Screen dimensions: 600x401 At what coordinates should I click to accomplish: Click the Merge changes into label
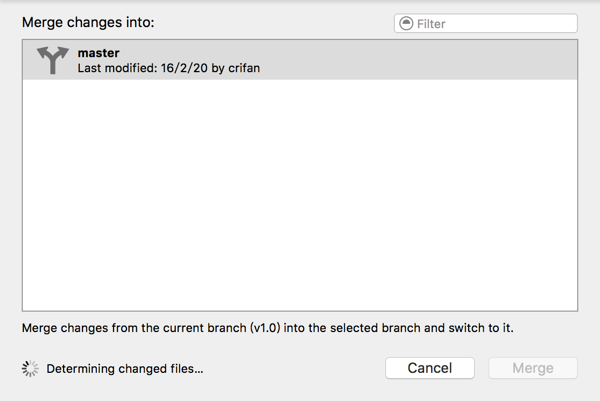tap(88, 21)
